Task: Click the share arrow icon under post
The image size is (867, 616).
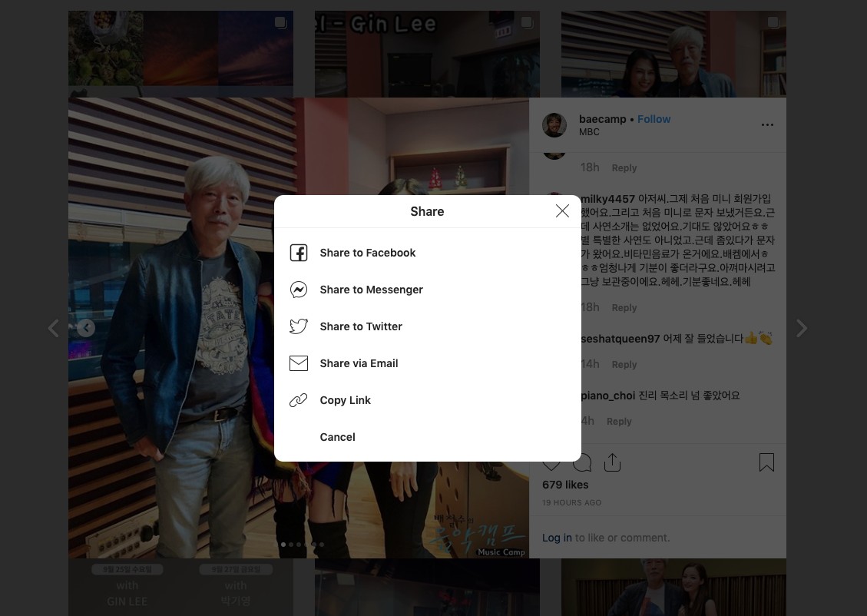Action: pyautogui.click(x=612, y=462)
